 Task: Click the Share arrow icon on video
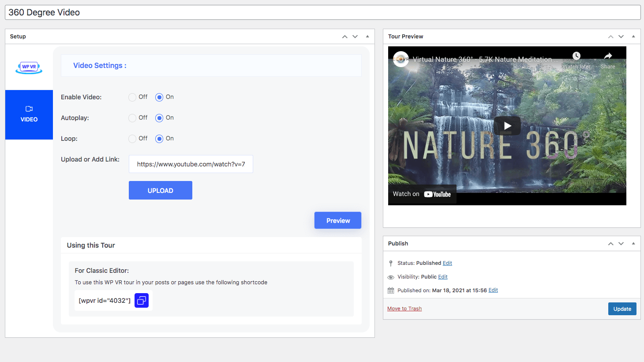pyautogui.click(x=608, y=56)
